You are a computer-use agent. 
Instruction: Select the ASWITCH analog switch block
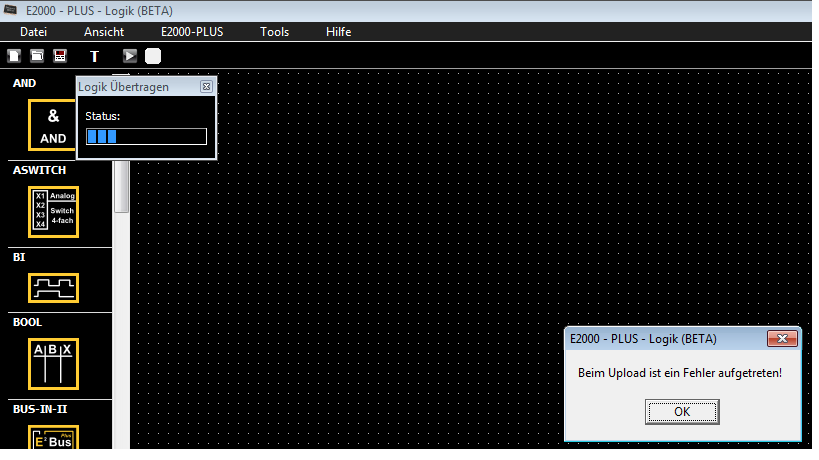click(x=53, y=211)
